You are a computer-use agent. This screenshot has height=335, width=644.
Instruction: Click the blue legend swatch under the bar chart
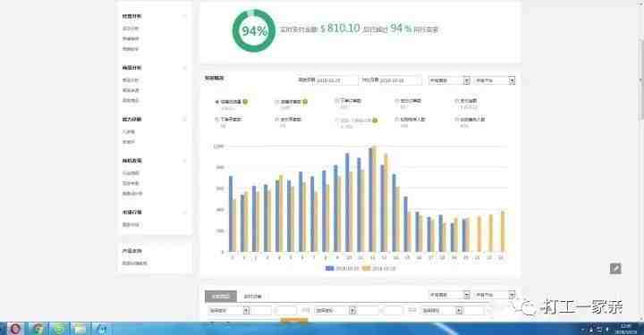pyautogui.click(x=329, y=268)
